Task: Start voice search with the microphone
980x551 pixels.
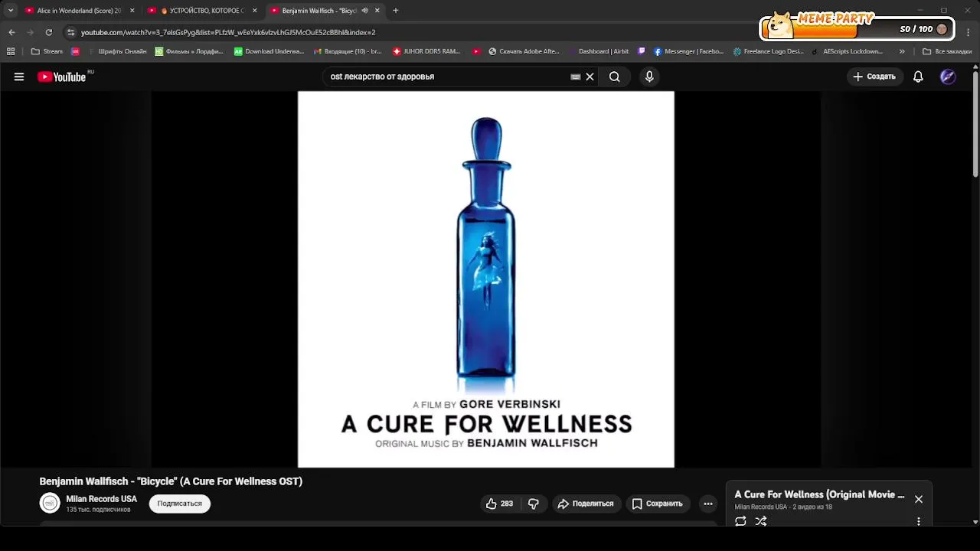Action: coord(649,77)
